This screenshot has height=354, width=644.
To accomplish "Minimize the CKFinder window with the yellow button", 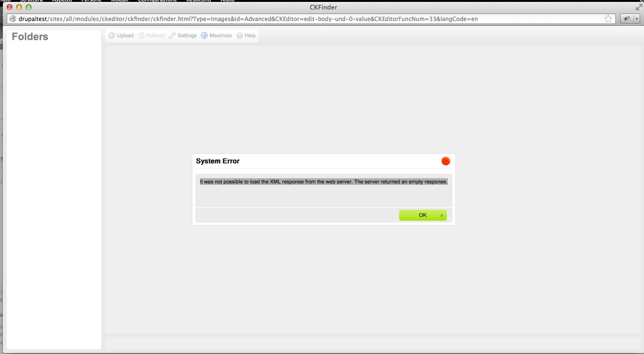I will point(19,7).
